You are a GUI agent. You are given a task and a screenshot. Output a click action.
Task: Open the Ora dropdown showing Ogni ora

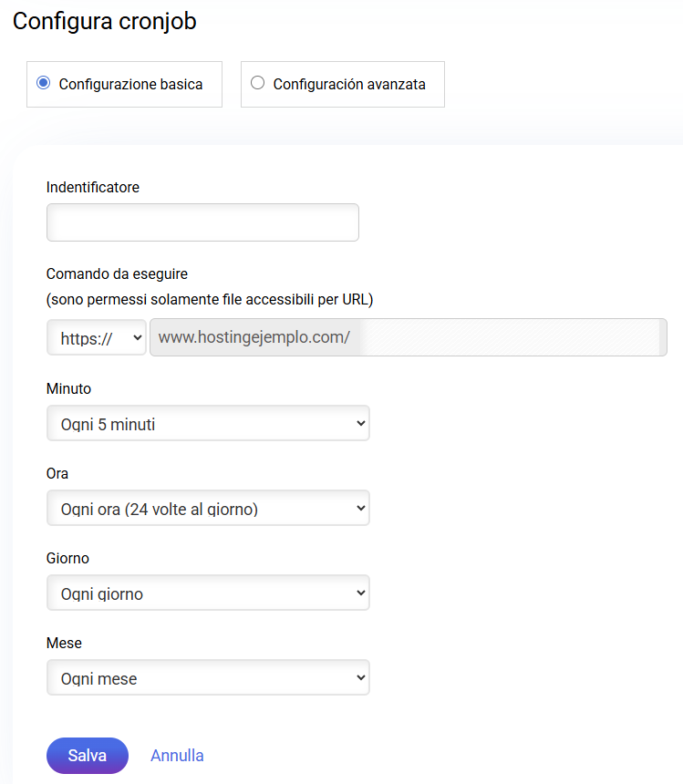click(x=208, y=508)
